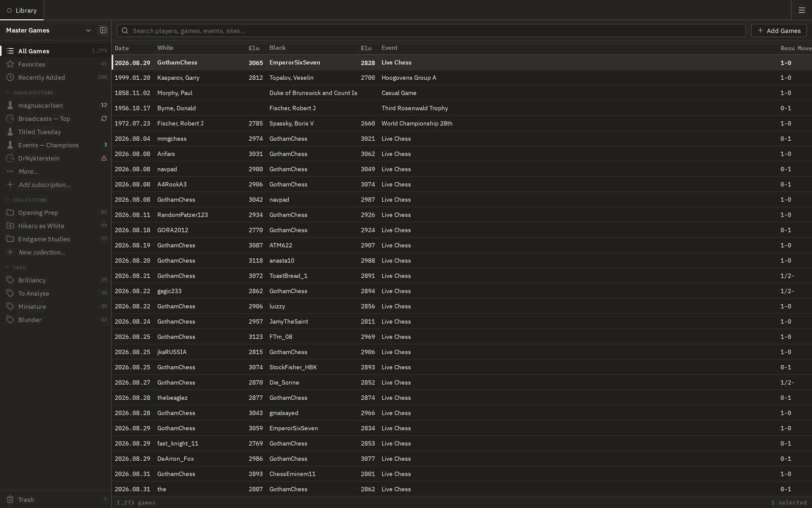Sort by the Date column header
This screenshot has width=812, height=508.
click(122, 48)
